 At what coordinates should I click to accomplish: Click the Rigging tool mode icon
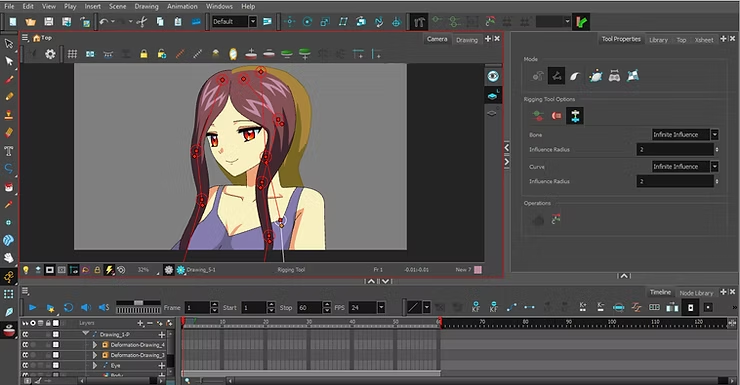click(x=556, y=75)
